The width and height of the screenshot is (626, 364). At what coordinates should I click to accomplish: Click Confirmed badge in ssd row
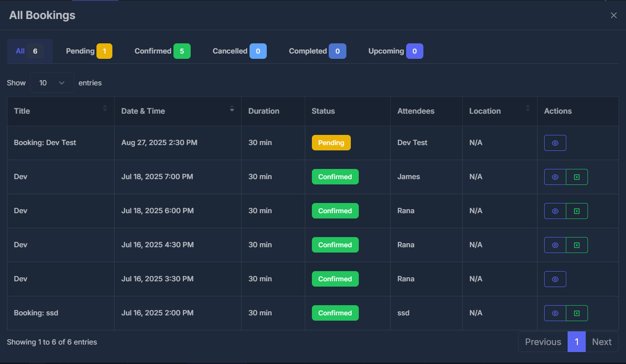tap(335, 313)
